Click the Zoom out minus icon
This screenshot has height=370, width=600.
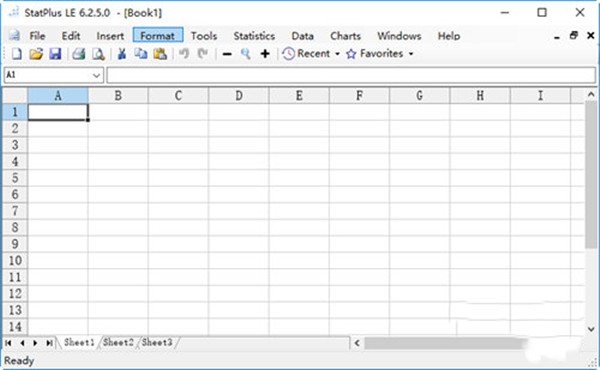tap(227, 54)
